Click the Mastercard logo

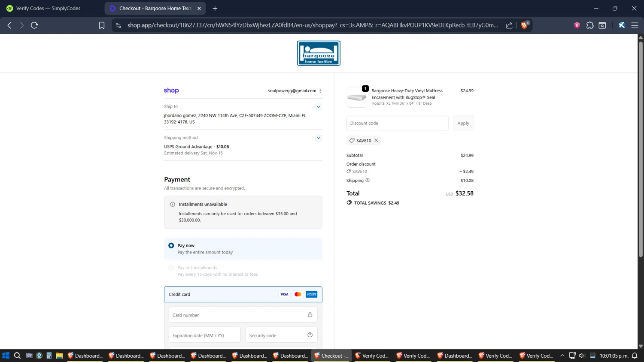pos(298,294)
